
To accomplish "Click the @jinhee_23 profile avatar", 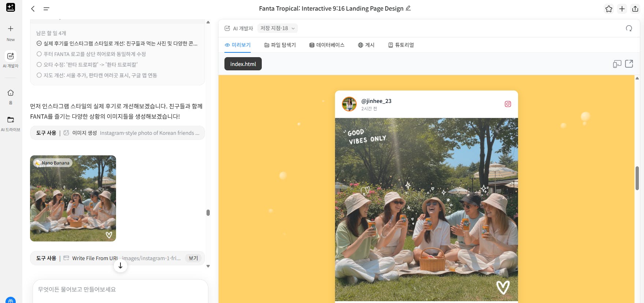I will [349, 104].
